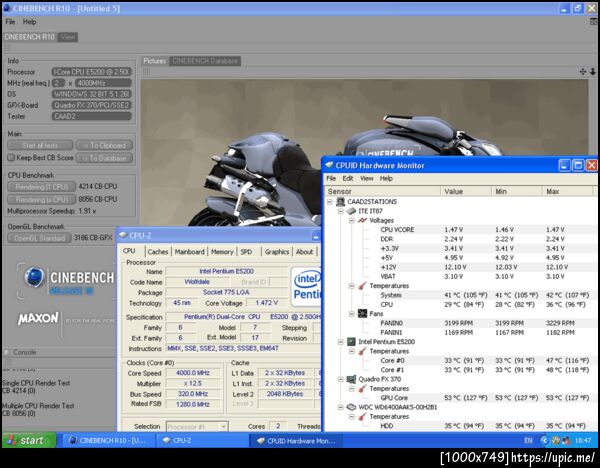Click the Max column header
600x468 pixels.
[x=567, y=191]
